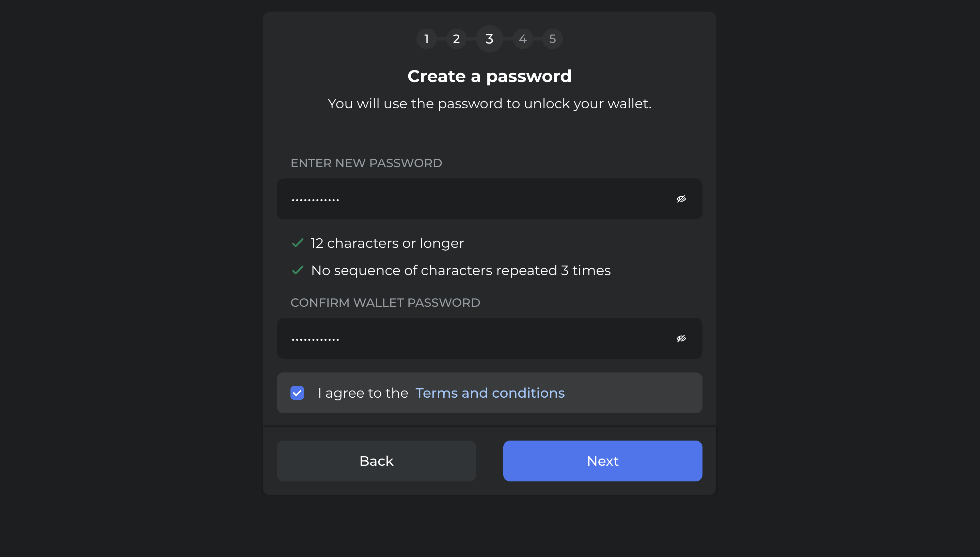
Task: Click the "12 characters or longer" requirement text
Action: pyautogui.click(x=387, y=243)
